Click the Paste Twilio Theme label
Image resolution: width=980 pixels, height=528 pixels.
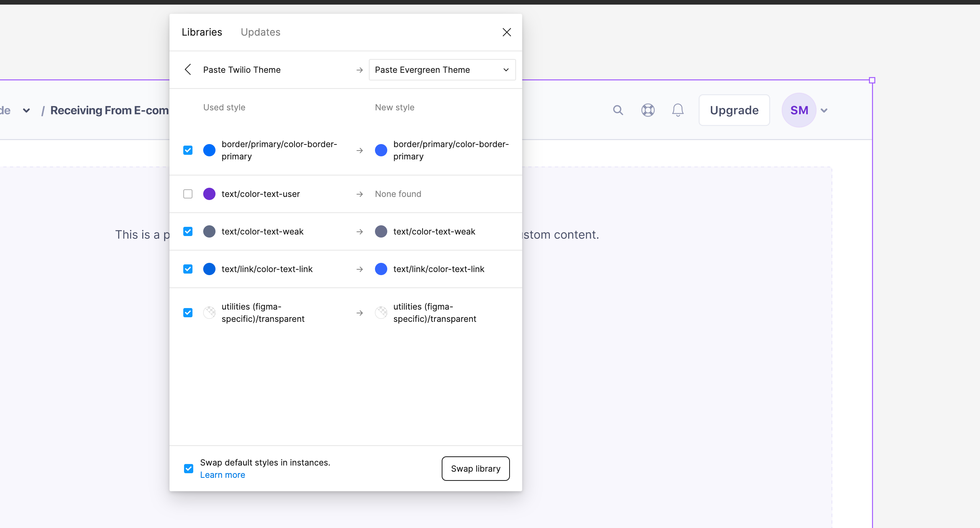(242, 70)
